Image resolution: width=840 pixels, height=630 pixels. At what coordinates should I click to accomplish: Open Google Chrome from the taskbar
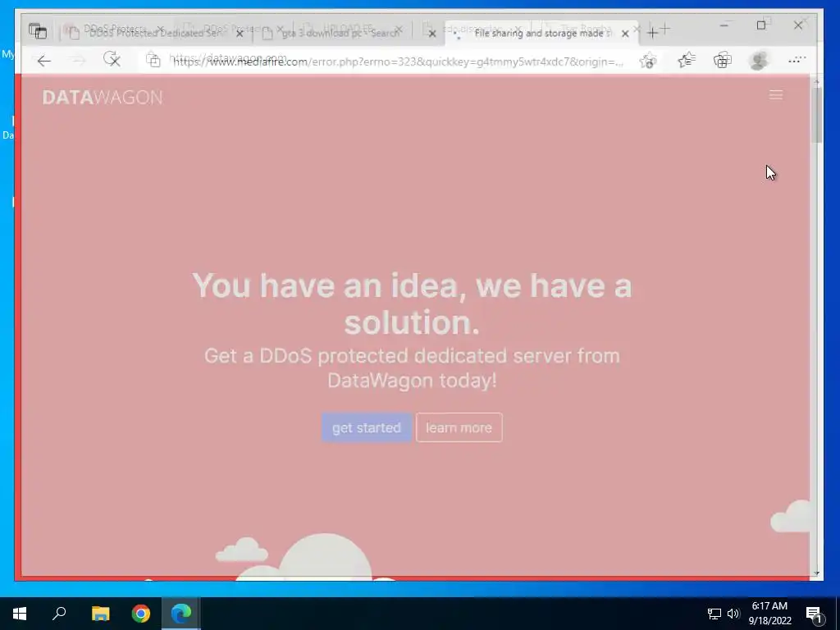[141, 614]
